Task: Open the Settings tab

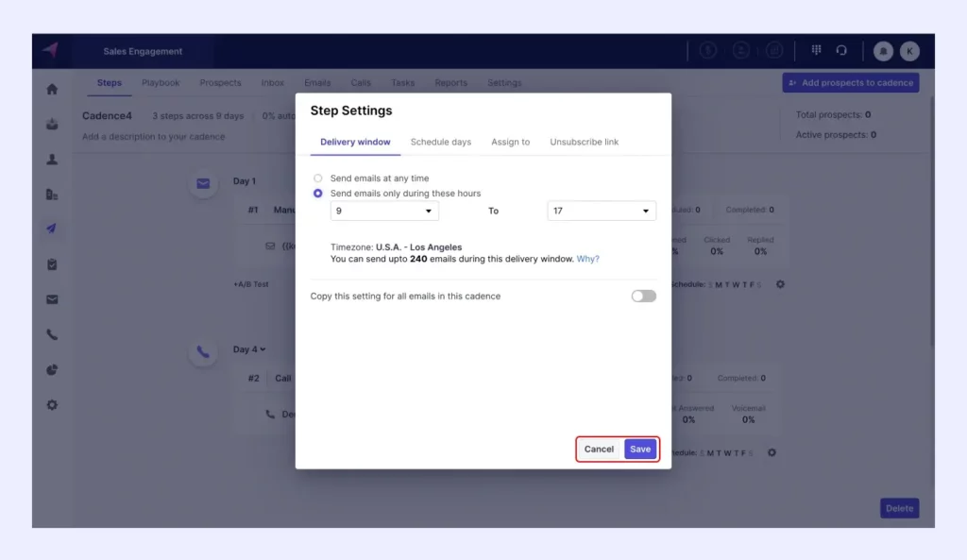Action: click(504, 83)
